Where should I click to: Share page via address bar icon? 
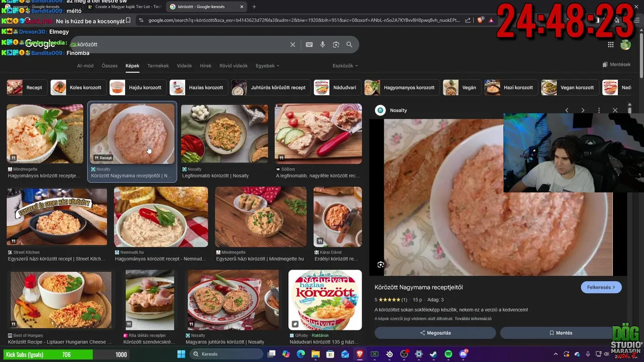[468, 20]
